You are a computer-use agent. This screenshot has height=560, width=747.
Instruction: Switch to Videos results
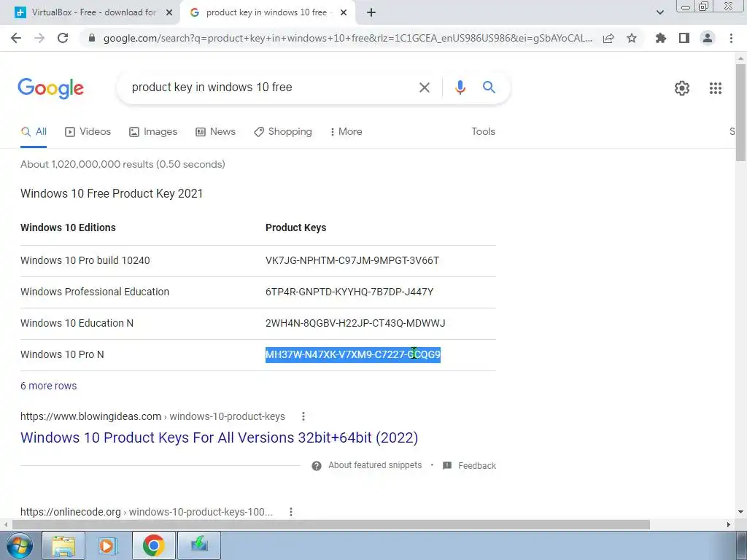(x=88, y=132)
